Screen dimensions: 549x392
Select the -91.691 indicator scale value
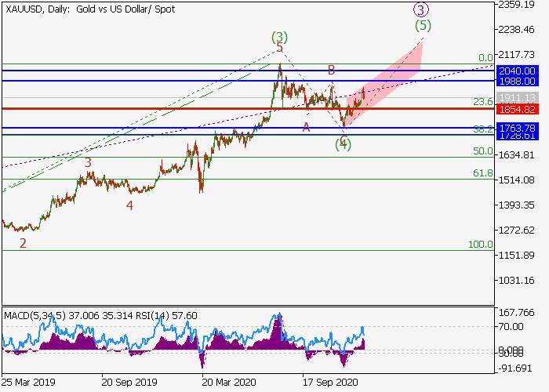(x=514, y=368)
